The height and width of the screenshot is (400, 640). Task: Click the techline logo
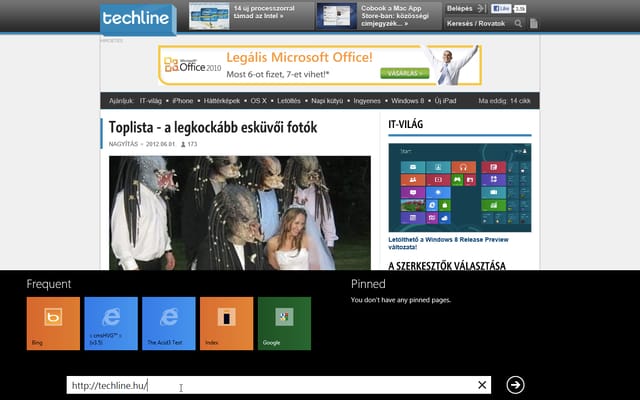(x=138, y=19)
